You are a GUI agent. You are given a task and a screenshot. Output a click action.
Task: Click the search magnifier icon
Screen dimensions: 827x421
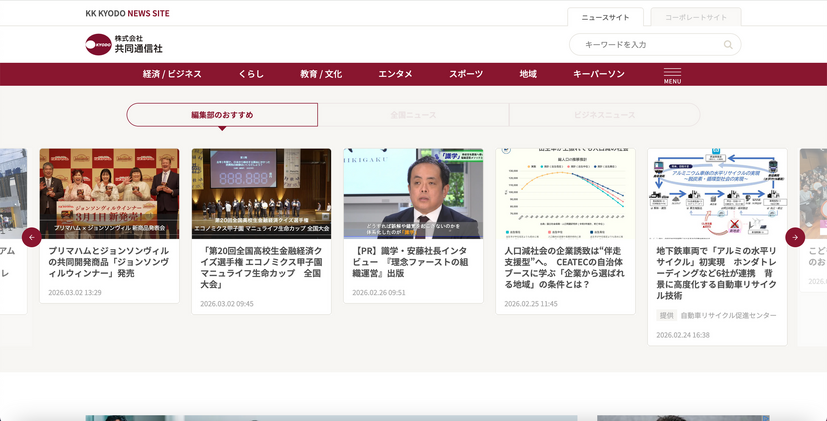click(x=729, y=45)
